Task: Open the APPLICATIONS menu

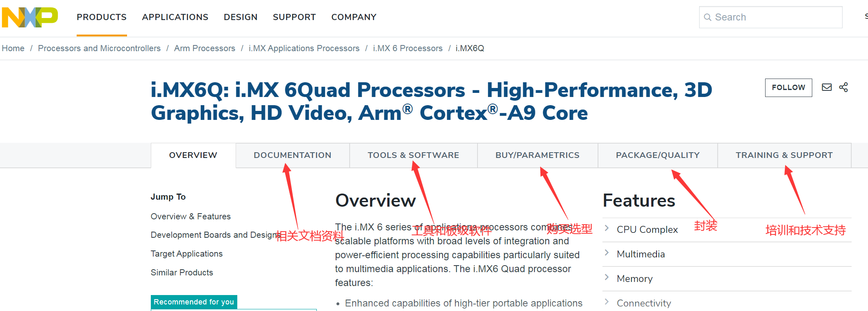Action: point(175,17)
